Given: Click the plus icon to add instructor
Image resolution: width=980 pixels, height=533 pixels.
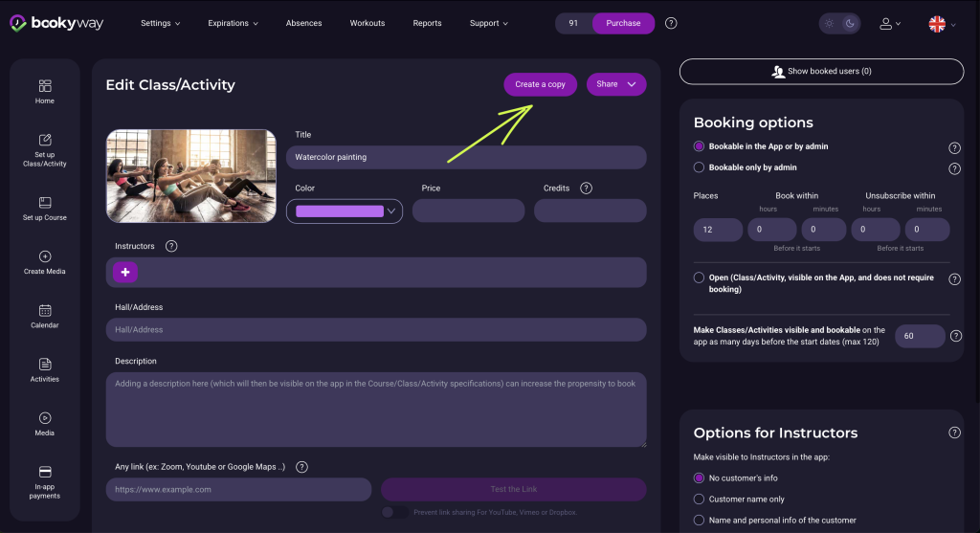Looking at the screenshot, I should pos(124,273).
